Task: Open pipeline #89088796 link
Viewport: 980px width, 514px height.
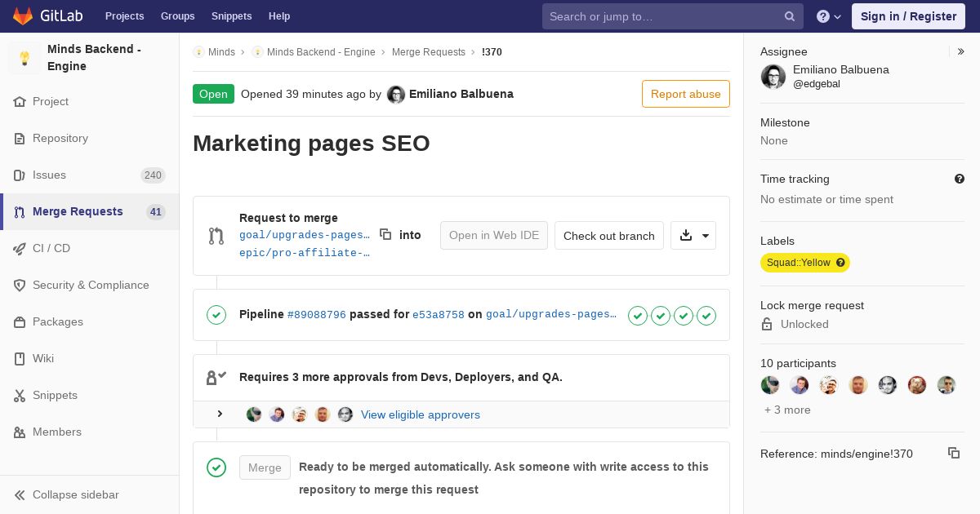Action: click(x=317, y=314)
